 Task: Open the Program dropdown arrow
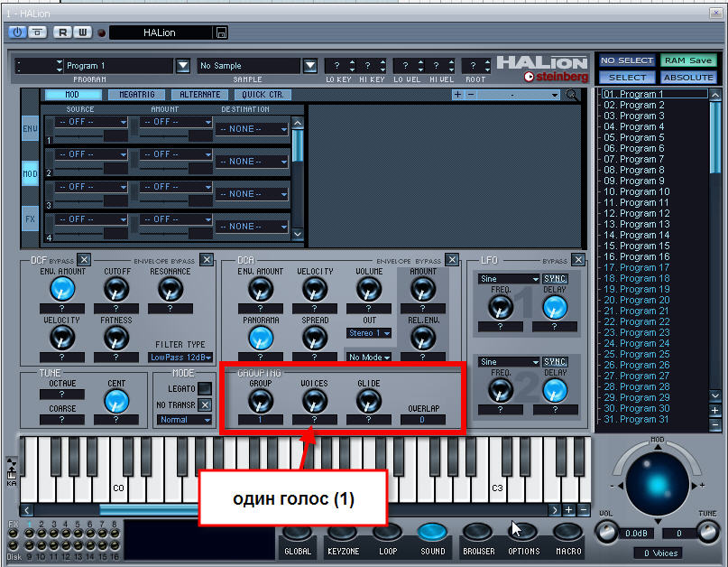click(x=183, y=66)
